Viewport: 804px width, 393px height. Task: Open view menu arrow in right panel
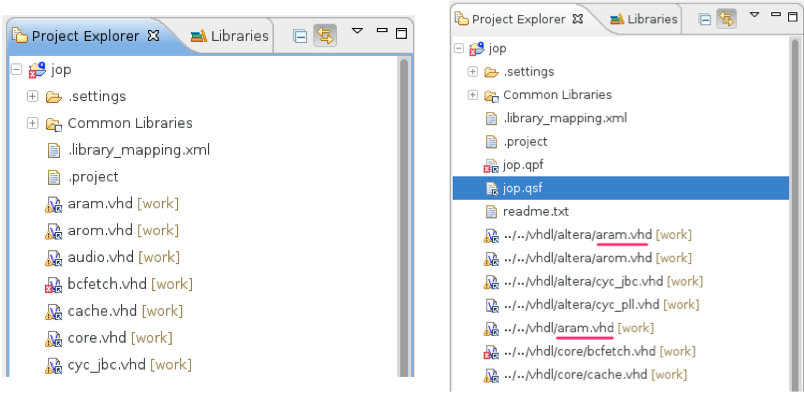click(x=754, y=15)
